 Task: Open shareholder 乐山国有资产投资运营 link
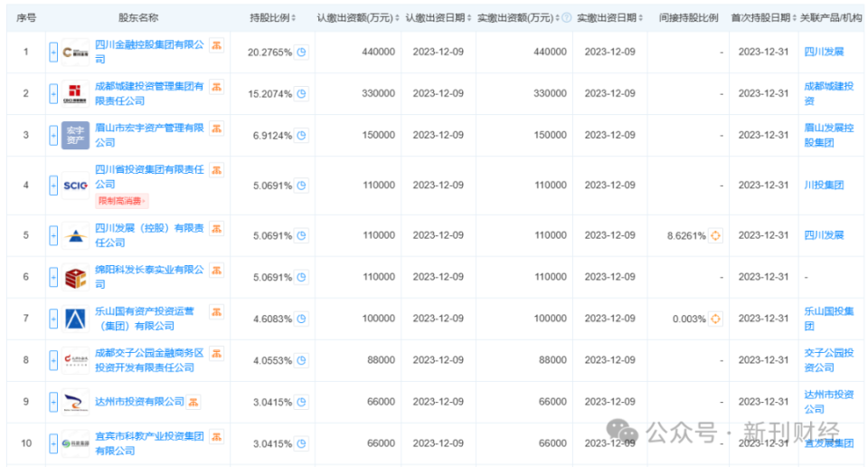click(x=145, y=319)
